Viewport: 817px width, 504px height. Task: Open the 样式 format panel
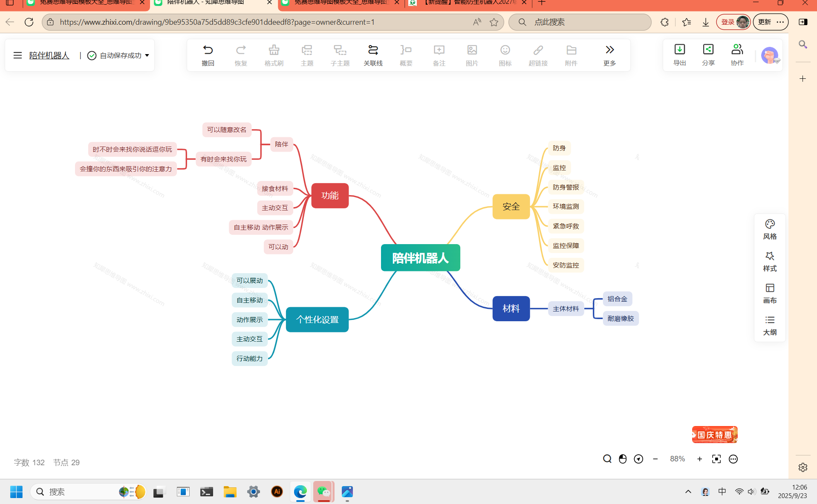pos(770,261)
